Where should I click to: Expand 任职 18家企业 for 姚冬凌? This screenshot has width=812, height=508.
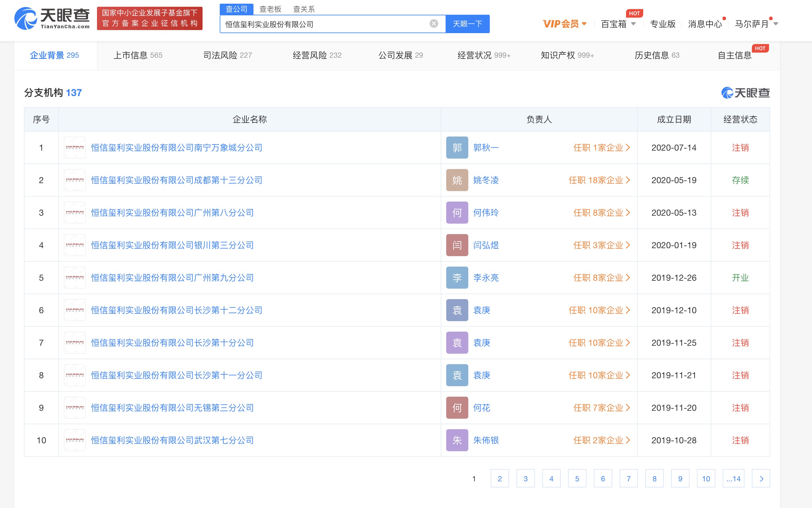click(x=599, y=180)
